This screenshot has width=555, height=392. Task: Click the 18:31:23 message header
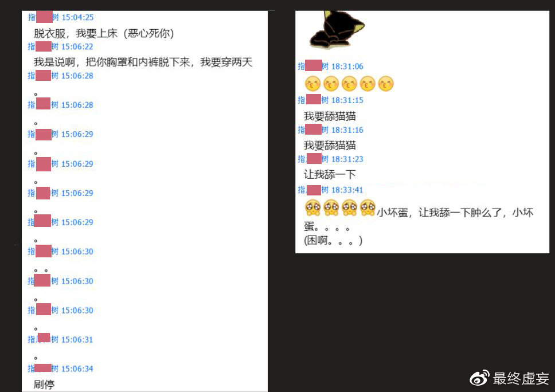click(x=330, y=159)
